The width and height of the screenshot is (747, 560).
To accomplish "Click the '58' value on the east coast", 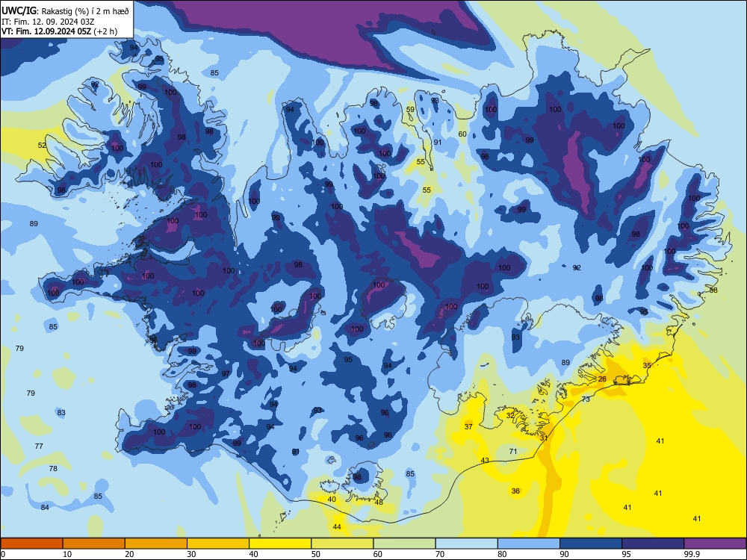I will point(713,290).
